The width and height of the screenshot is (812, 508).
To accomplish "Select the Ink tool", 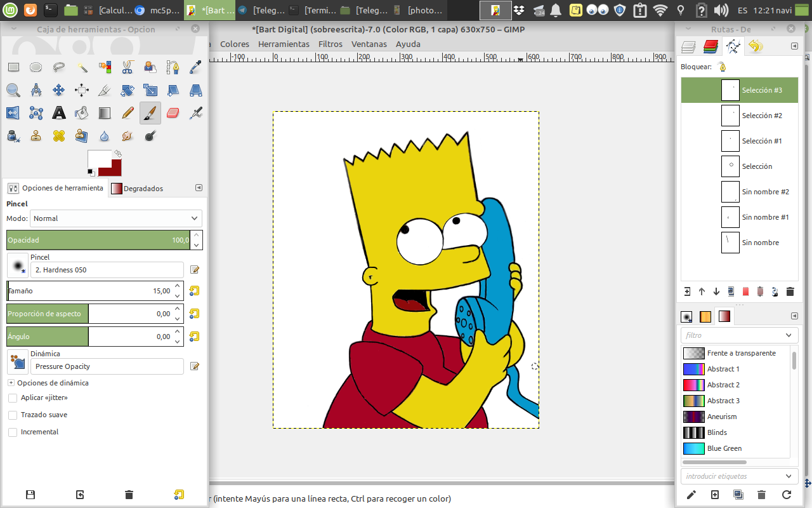I will [x=13, y=136].
